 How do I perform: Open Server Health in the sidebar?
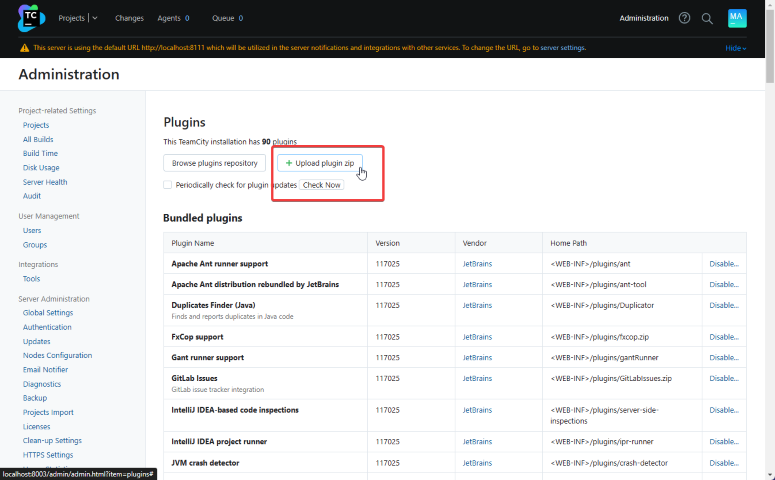(45, 182)
